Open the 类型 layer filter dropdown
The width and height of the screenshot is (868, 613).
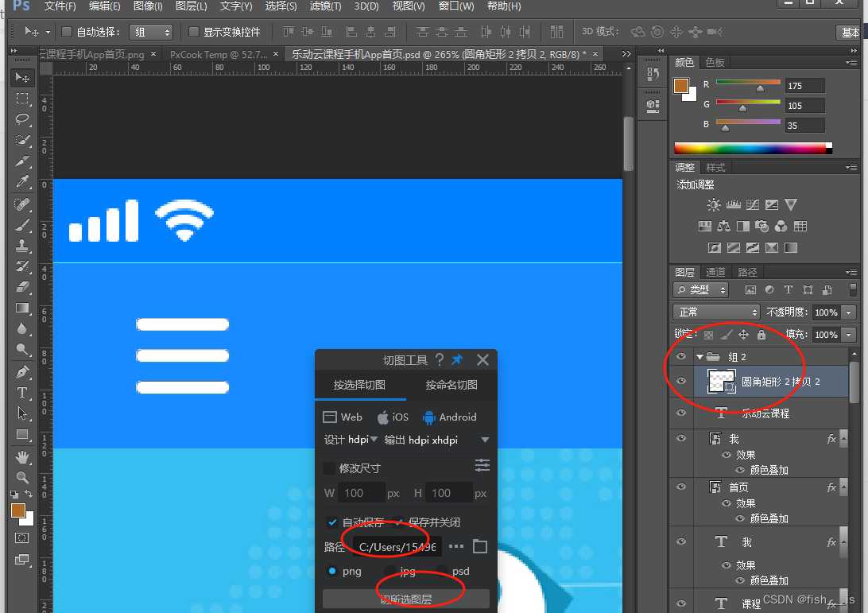coord(701,289)
